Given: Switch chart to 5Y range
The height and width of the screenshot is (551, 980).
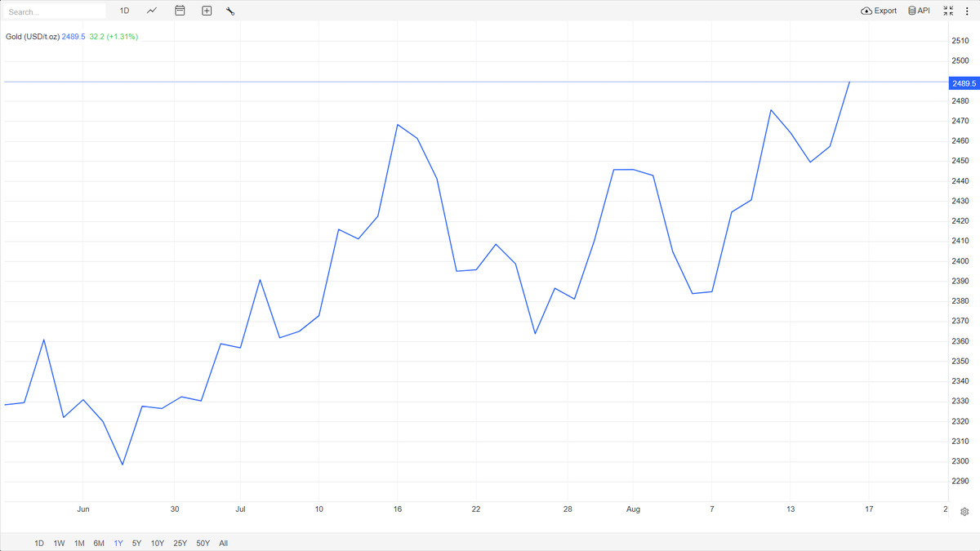Looking at the screenshot, I should coord(136,543).
